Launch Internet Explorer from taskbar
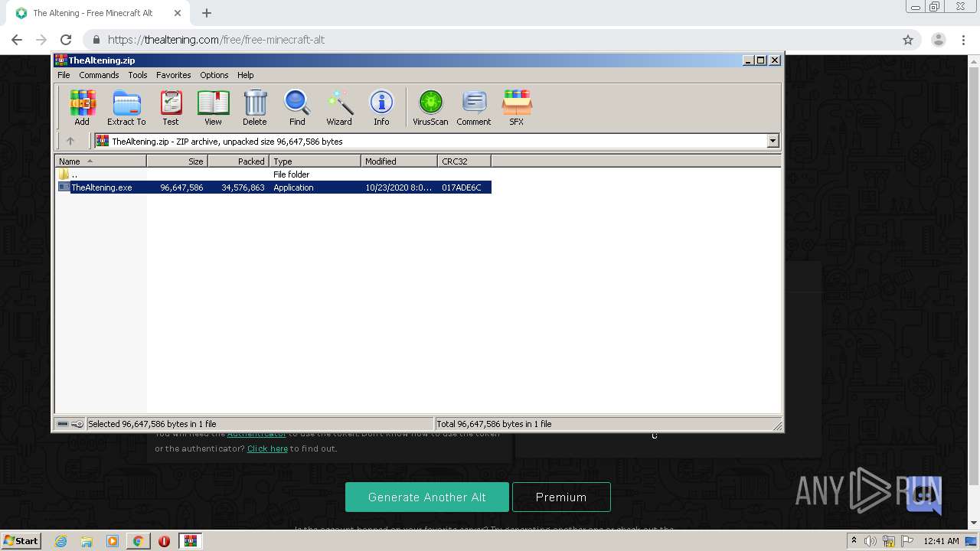The image size is (980, 551). pos(60,541)
